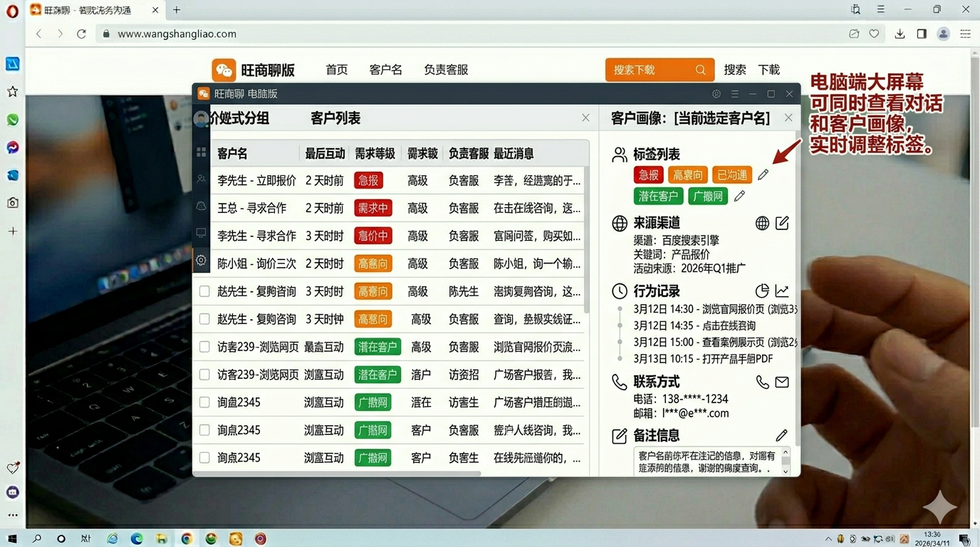Image resolution: width=980 pixels, height=547 pixels.
Task: Expand hidden icons in the system tray
Action: pyautogui.click(x=828, y=539)
